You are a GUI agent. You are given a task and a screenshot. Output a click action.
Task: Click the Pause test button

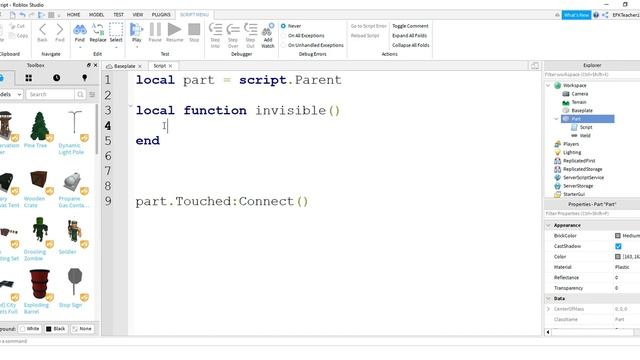pos(155,33)
